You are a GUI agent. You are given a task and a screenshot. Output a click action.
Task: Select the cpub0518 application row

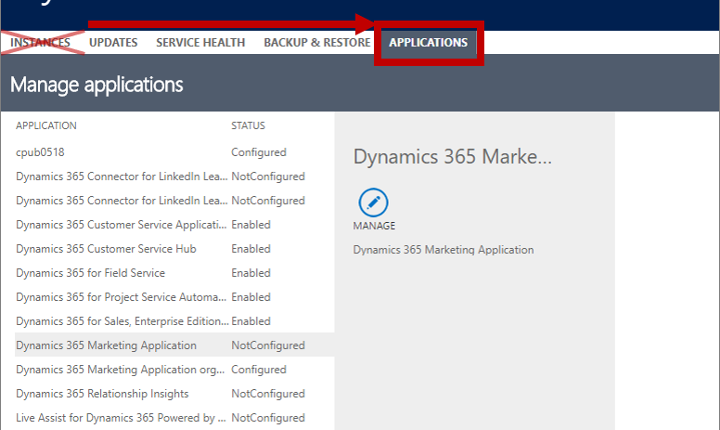click(x=120, y=153)
